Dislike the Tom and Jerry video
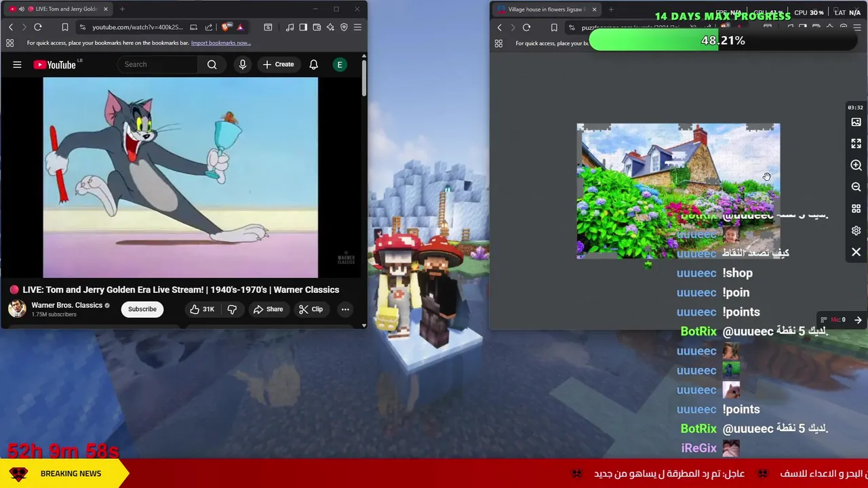 232,309
